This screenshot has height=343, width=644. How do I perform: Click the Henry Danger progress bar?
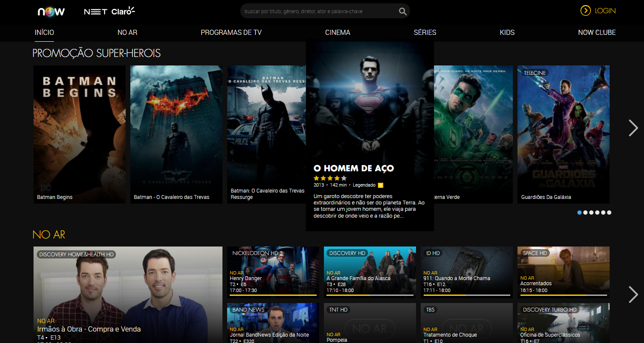click(273, 295)
